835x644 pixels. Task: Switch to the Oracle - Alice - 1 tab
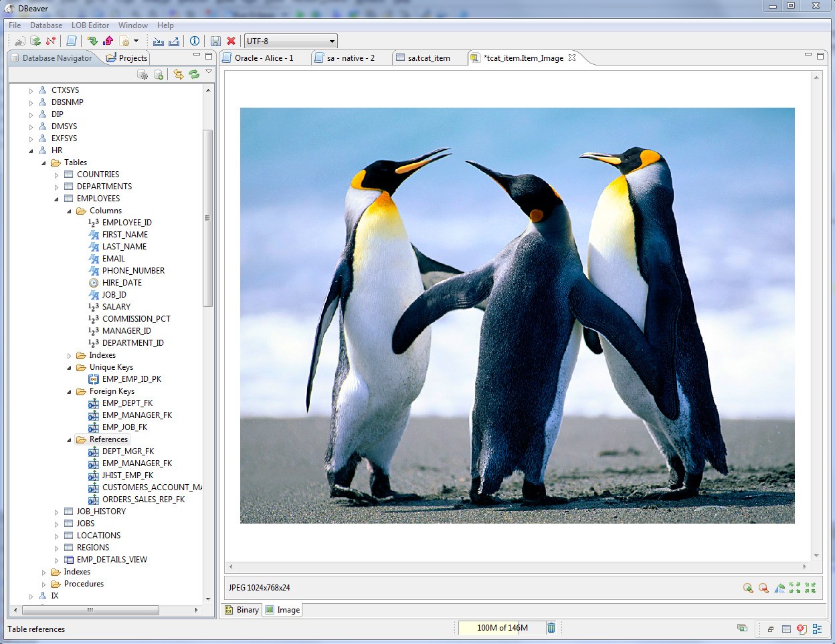[264, 58]
